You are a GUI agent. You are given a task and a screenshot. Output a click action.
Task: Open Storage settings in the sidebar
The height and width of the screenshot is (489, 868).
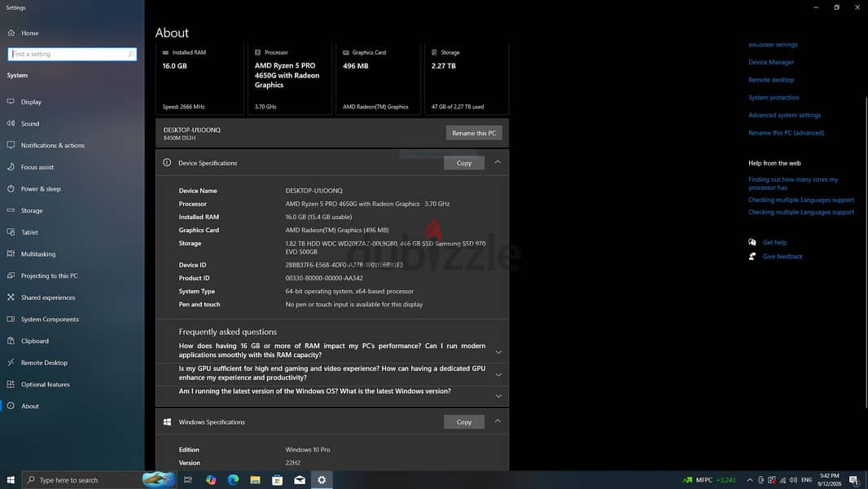click(x=32, y=210)
